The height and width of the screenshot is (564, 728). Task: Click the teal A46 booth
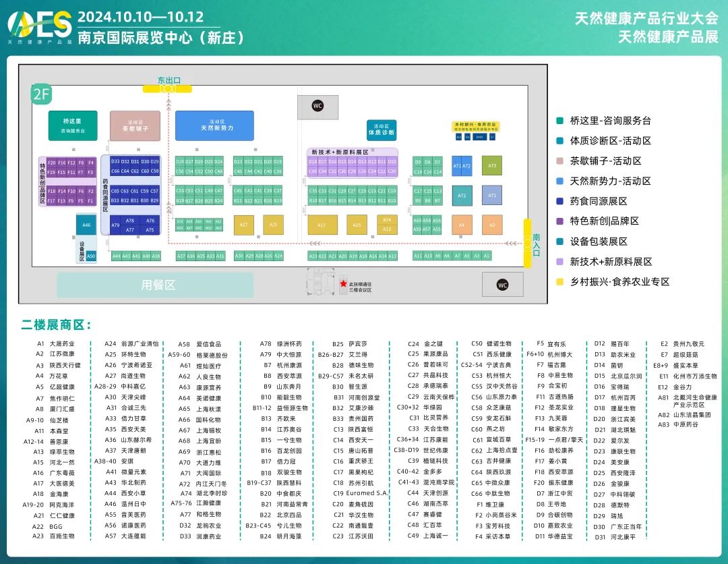point(86,225)
